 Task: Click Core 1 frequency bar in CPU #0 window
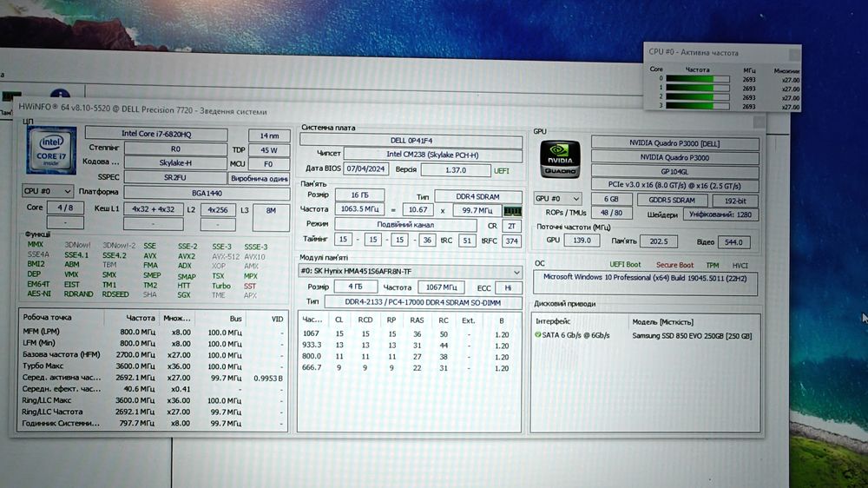tap(698, 88)
